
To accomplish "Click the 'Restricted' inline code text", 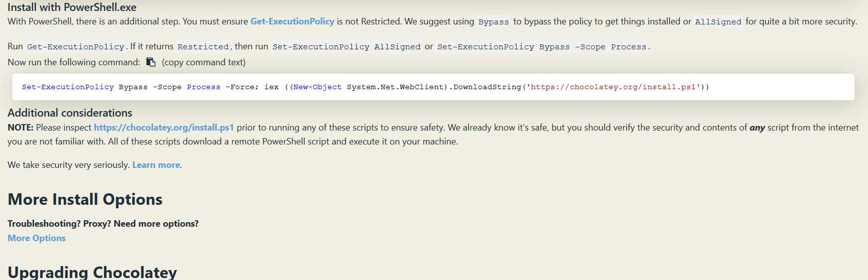I will click(x=203, y=47).
